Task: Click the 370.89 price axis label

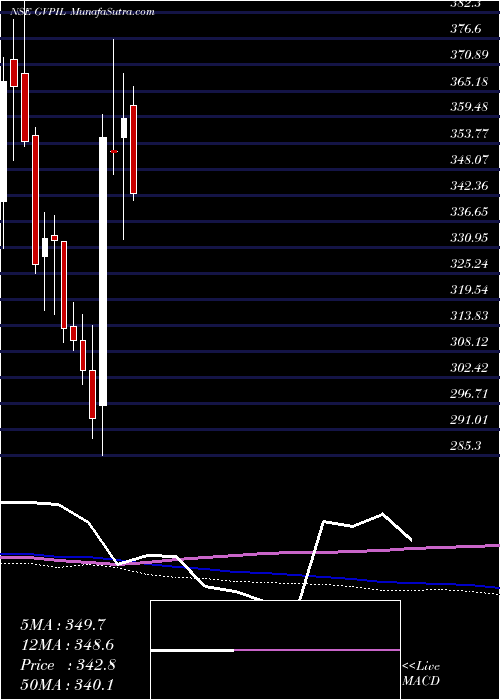Action: pyautogui.click(x=469, y=55)
